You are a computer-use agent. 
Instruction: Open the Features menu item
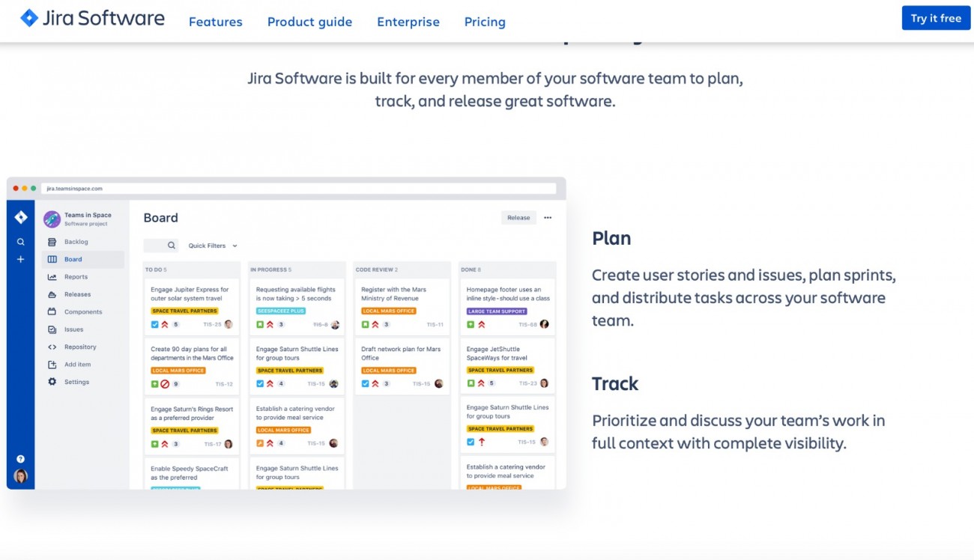[215, 22]
